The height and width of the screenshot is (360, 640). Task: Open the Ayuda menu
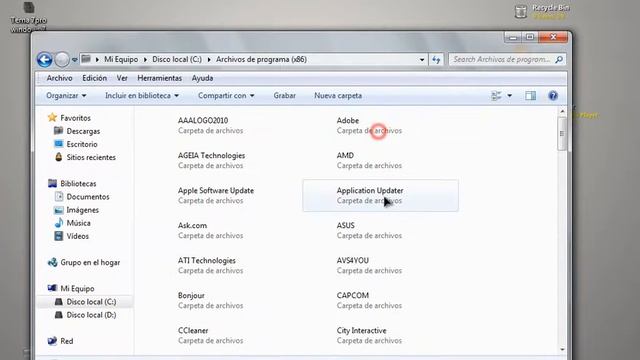pyautogui.click(x=202, y=78)
